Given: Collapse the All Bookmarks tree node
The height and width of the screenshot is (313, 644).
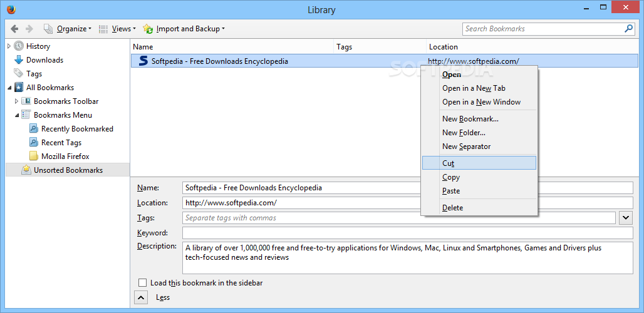Looking at the screenshot, I should [9, 88].
